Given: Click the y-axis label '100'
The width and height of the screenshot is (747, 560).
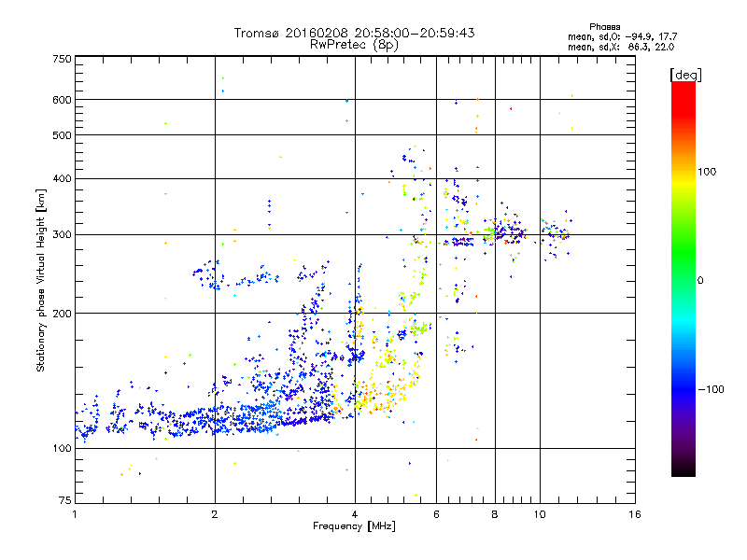Looking at the screenshot, I should [62, 448].
